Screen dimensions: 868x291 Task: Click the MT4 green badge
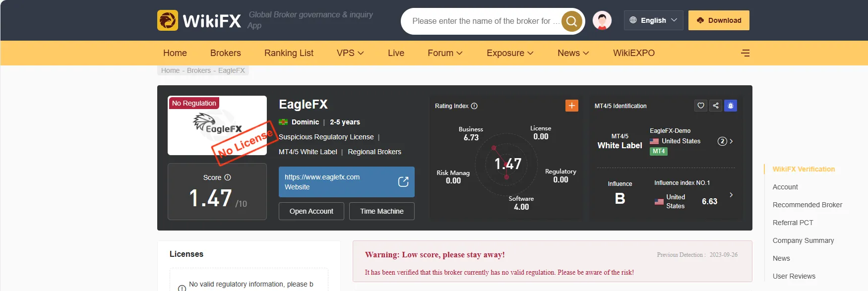(659, 151)
